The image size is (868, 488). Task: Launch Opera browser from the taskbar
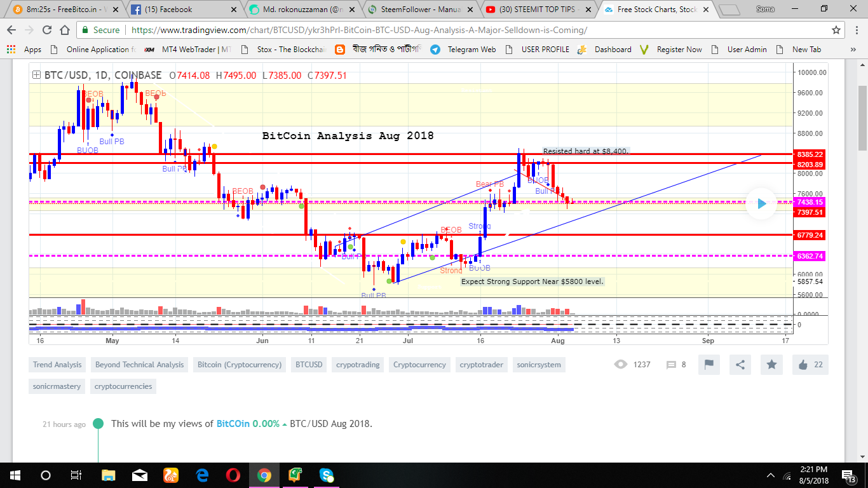(x=233, y=475)
